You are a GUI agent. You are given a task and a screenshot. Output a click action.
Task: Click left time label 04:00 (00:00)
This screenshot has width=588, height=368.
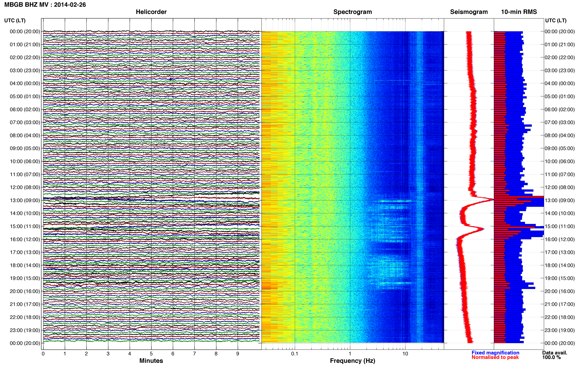point(25,83)
